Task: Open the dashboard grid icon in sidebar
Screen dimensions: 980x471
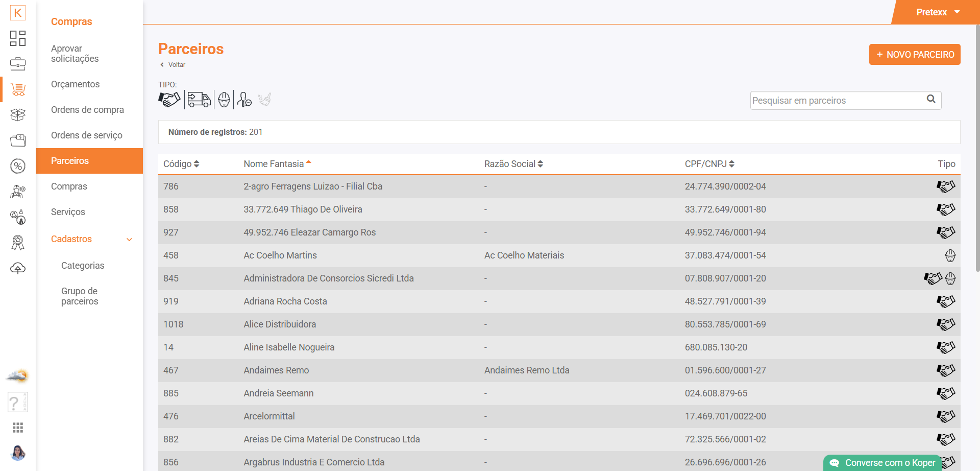Action: (18, 38)
